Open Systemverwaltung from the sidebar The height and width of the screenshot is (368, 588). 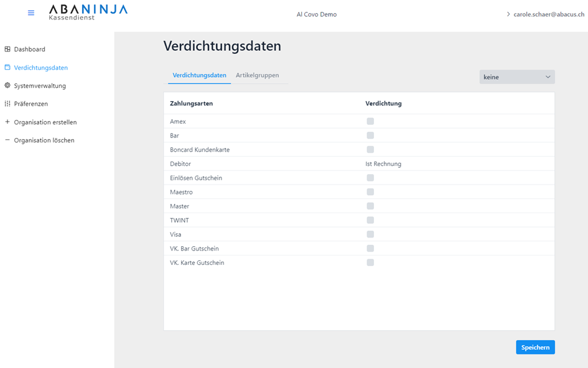coord(40,86)
